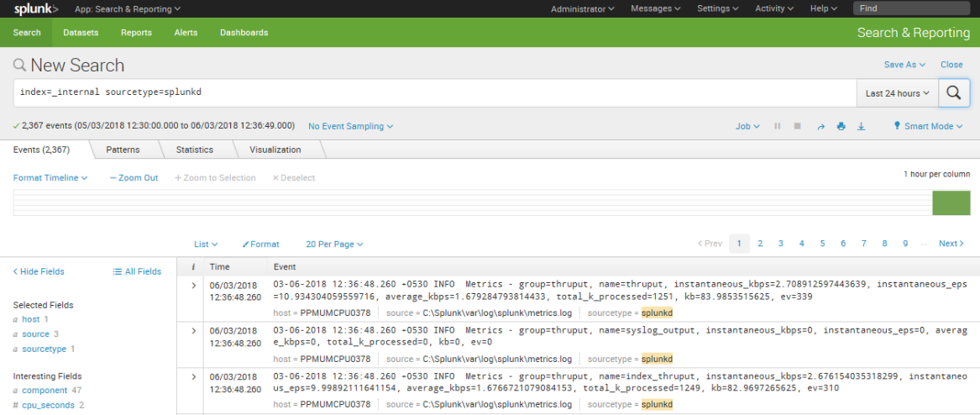Click the Time column header

220,266
